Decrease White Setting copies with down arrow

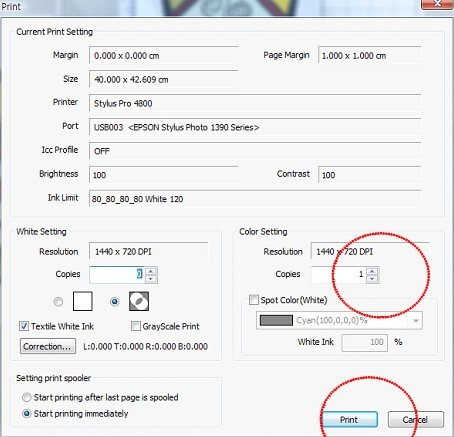pos(151,279)
